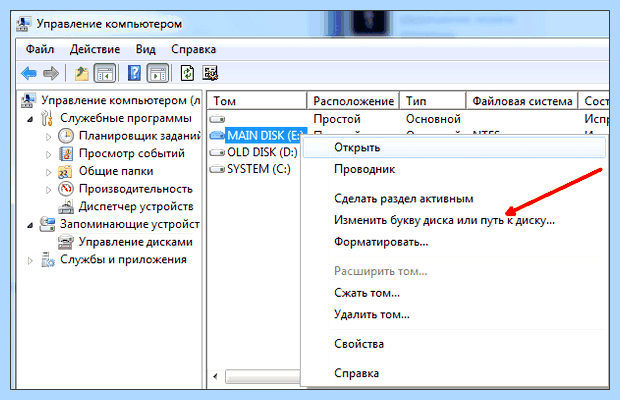The image size is (620, 400).
Task: Click the Computer Management title bar icon
Action: pyautogui.click(x=23, y=24)
